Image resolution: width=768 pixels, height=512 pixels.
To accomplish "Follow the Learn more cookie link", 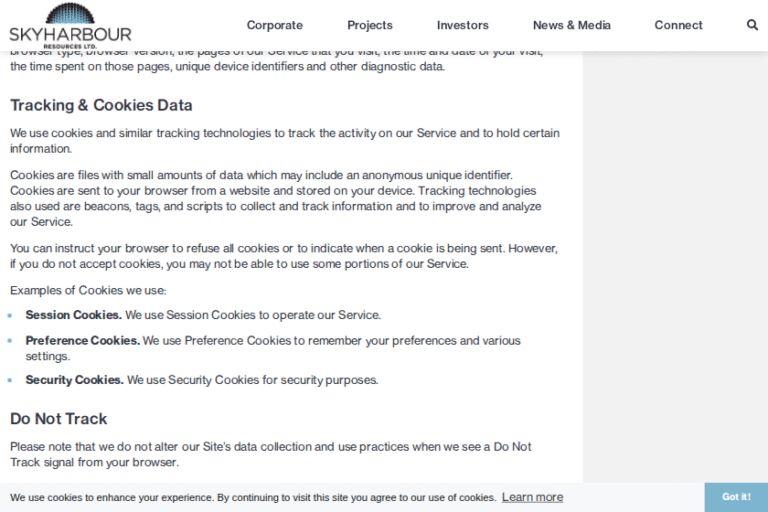I will coord(532,497).
